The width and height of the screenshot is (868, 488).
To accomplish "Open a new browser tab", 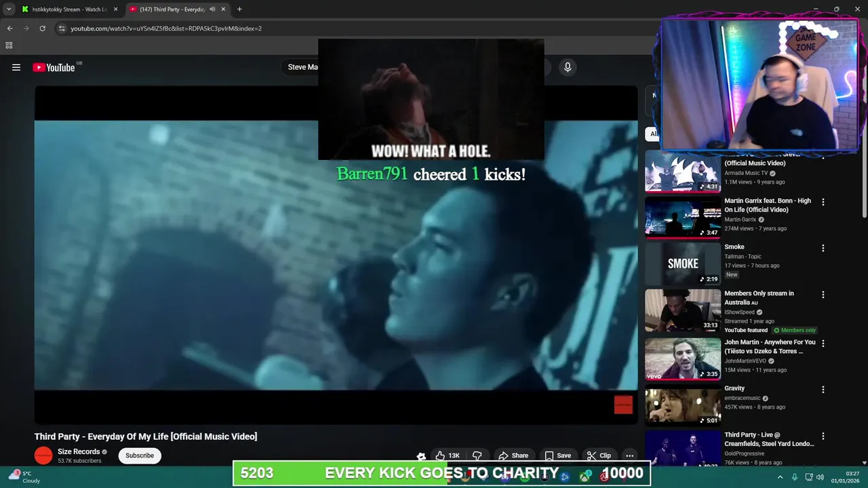I will coord(239,9).
